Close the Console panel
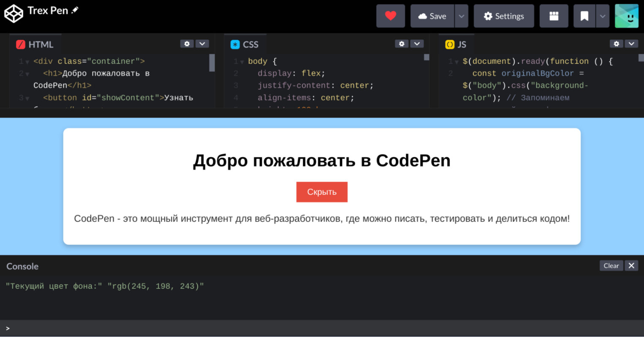The image size is (644, 337). click(631, 266)
